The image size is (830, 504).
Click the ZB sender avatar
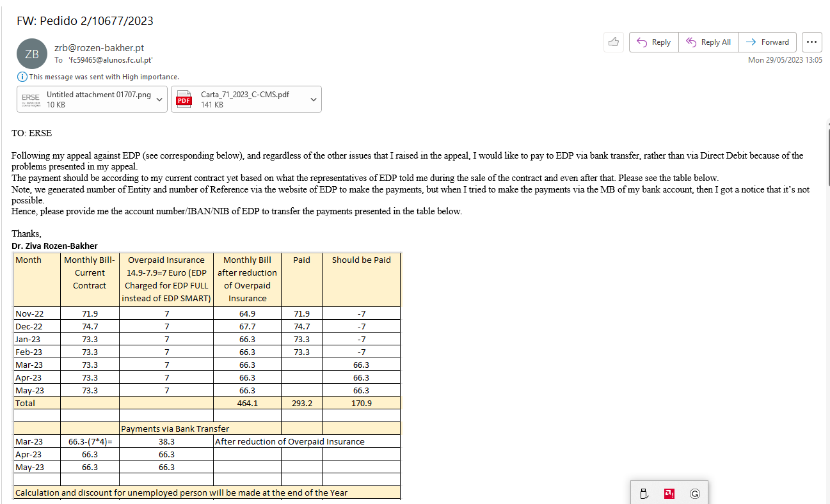[x=32, y=54]
